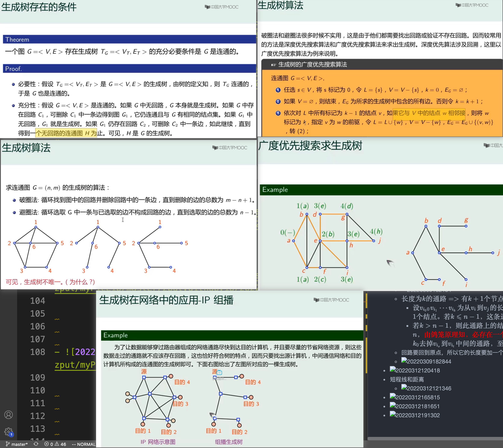Open problems via the error count icon
Viewport: 503px width, 448px height.
click(x=47, y=444)
